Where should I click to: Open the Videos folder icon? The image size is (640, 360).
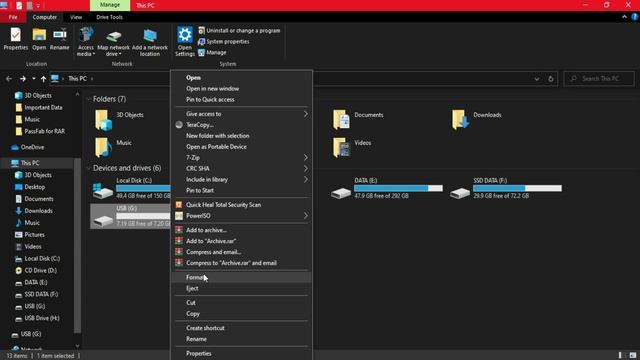tap(341, 147)
